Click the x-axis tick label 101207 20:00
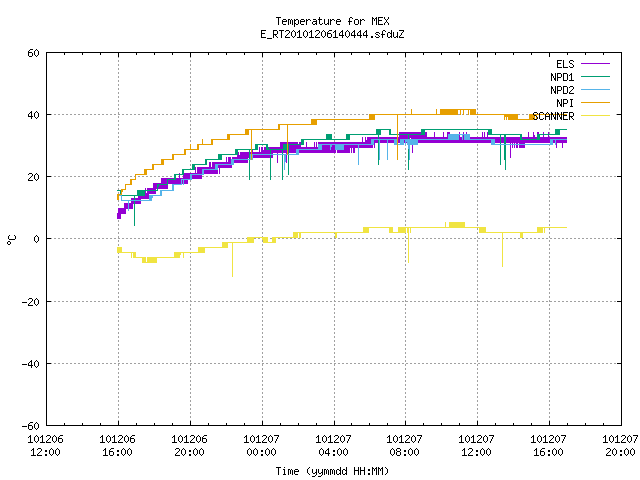The image size is (640, 480). click(620, 446)
